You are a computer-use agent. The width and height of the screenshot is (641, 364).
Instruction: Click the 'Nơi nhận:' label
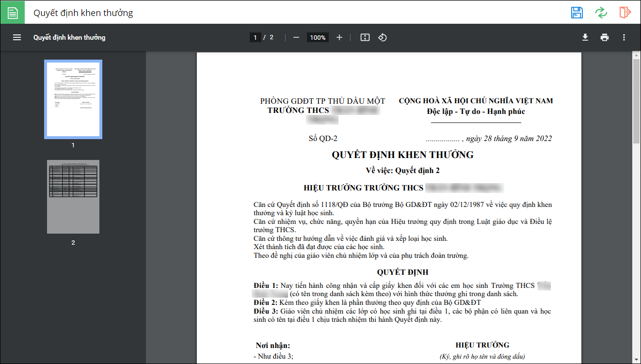[273, 346]
